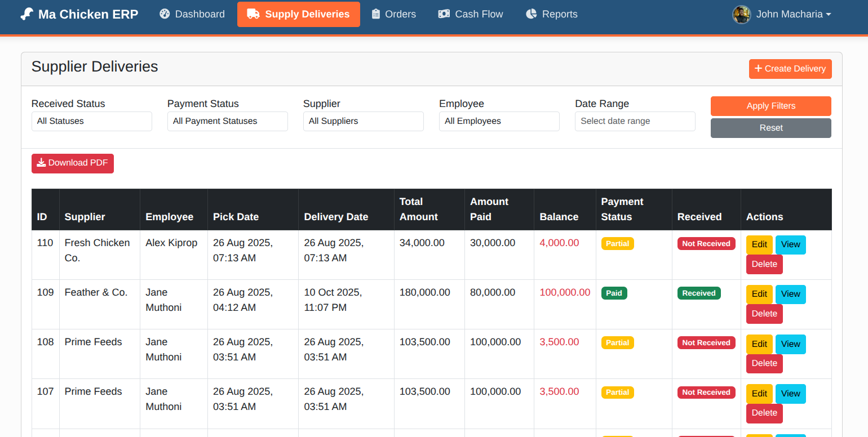The height and width of the screenshot is (437, 868).
Task: Switch to the Supply Deliveries tab
Action: (x=299, y=14)
